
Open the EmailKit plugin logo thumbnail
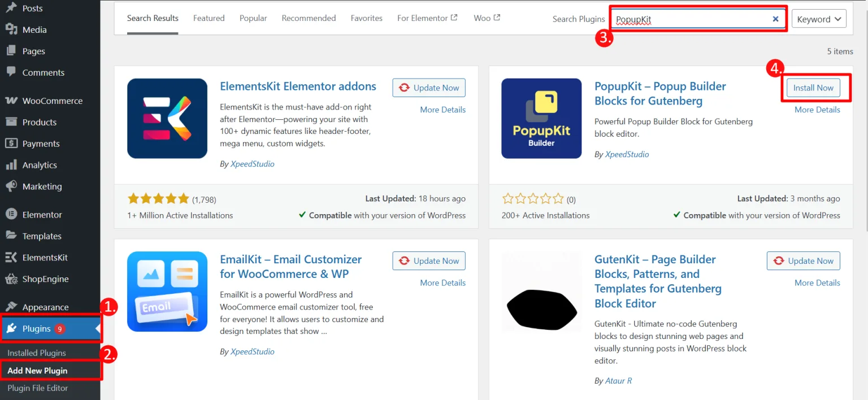(167, 292)
